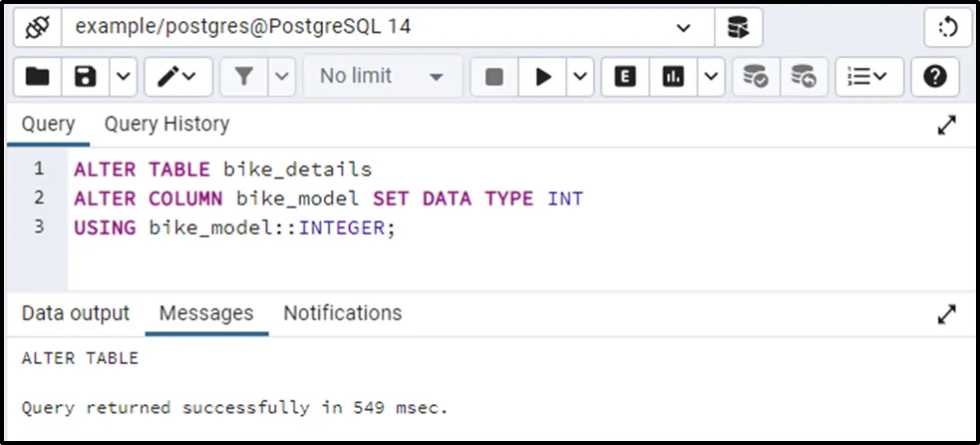Image resolution: width=980 pixels, height=445 pixels.
Task: Expand the save options dropdown arrow
Action: (123, 76)
